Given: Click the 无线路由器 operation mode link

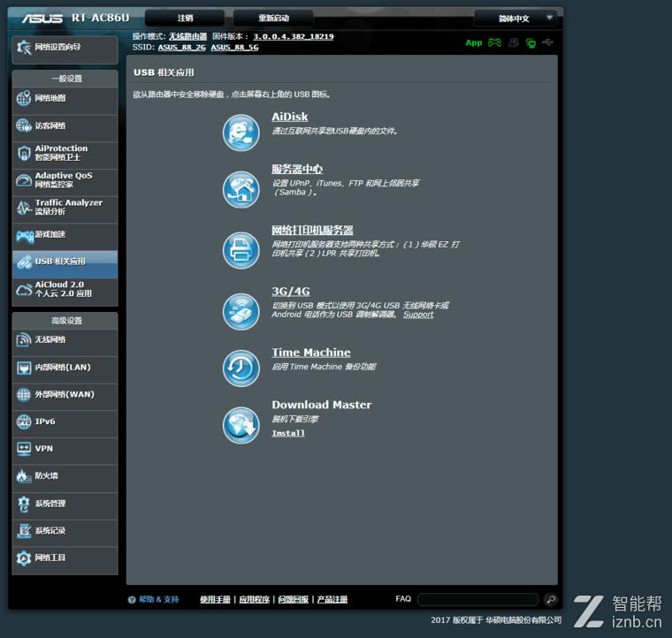Looking at the screenshot, I should [187, 37].
